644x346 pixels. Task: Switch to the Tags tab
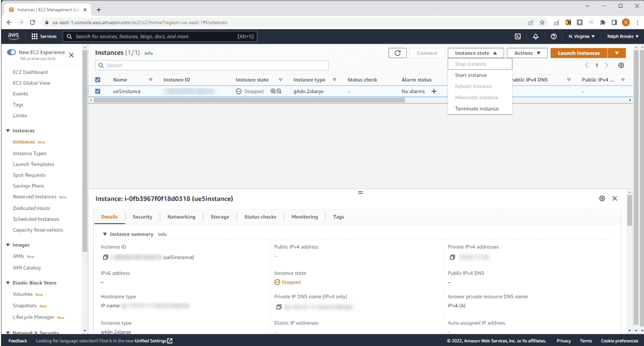(x=339, y=217)
